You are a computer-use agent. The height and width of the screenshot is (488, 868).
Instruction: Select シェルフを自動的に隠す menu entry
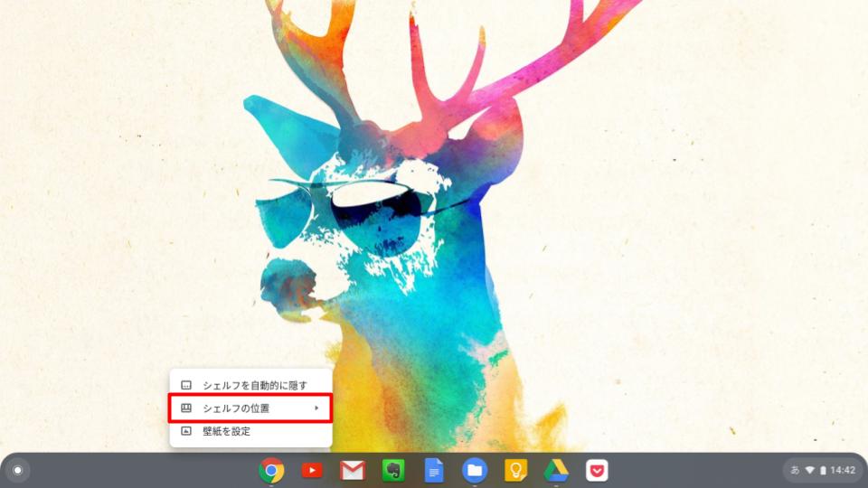(250, 385)
